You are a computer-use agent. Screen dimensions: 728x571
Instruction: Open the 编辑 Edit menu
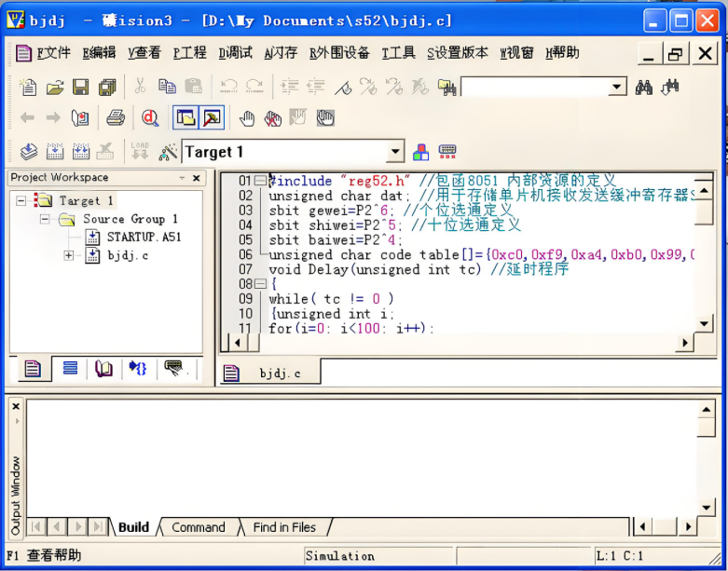pyautogui.click(x=100, y=53)
